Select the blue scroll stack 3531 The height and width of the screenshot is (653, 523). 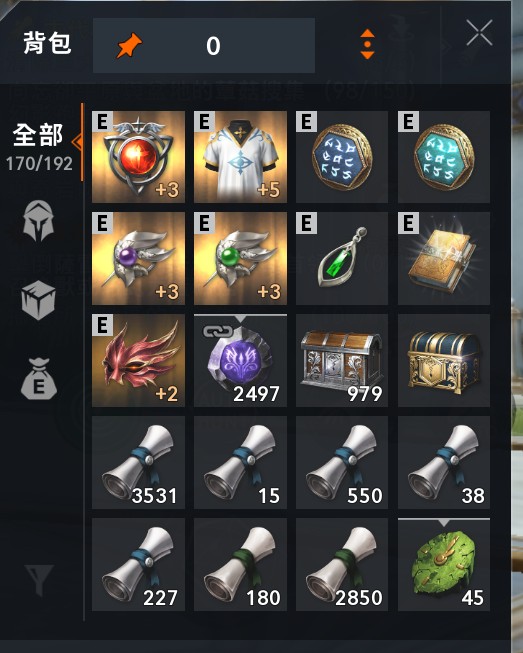pos(138,463)
